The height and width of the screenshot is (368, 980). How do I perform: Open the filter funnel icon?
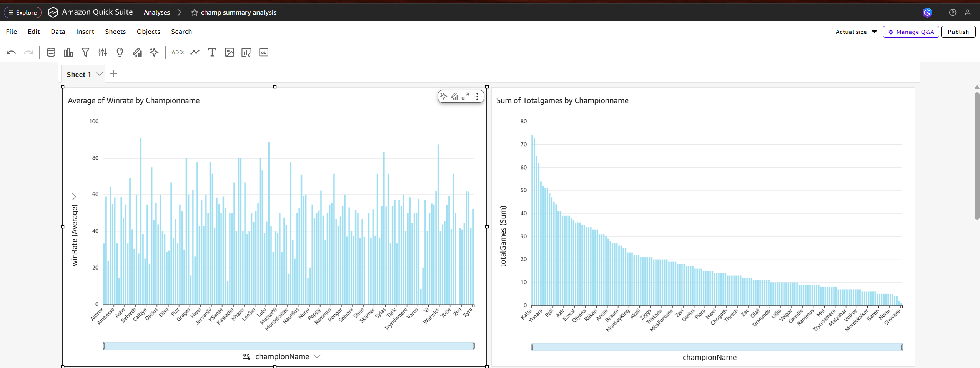(x=85, y=52)
